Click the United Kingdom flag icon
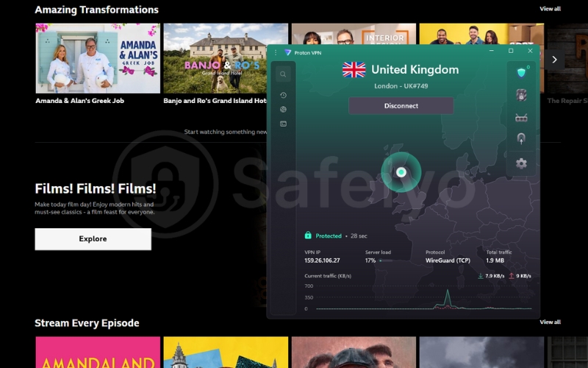 pyautogui.click(x=354, y=70)
